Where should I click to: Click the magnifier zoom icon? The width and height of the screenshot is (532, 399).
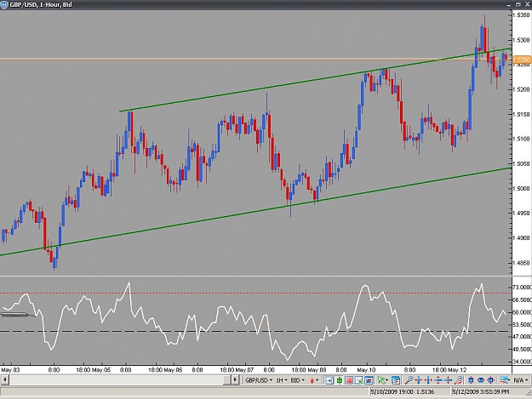pos(409,380)
